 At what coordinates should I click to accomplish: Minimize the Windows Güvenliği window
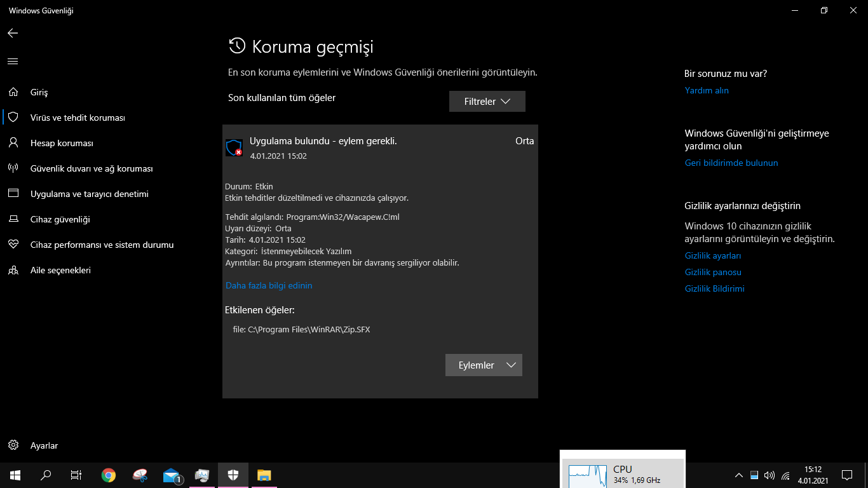pos(795,10)
